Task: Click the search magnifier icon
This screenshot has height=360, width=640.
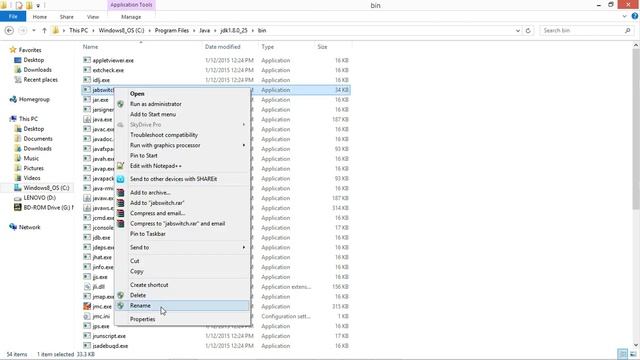Action: (x=627, y=31)
